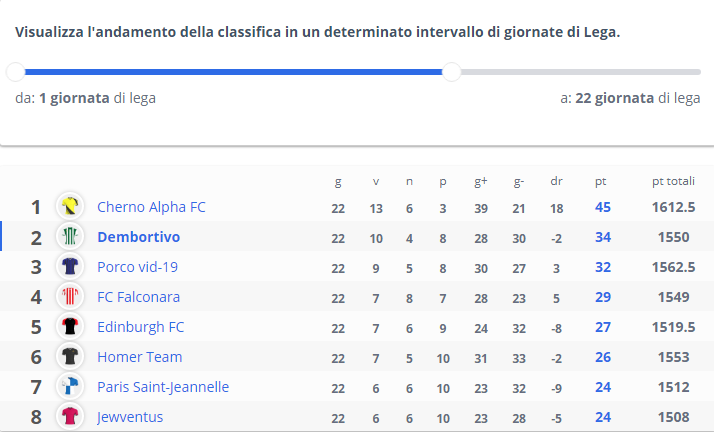Click Edinburgh FC black and red jersey icon
The width and height of the screenshot is (714, 432).
[x=70, y=326]
